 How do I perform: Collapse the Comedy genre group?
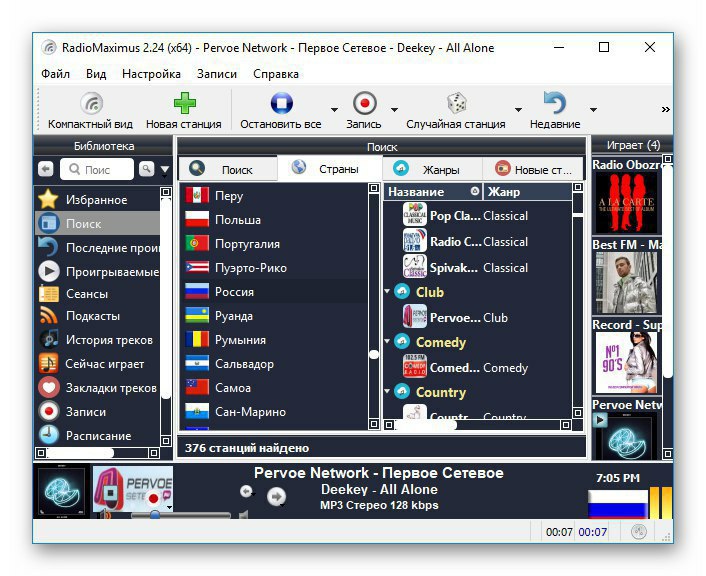[x=387, y=341]
